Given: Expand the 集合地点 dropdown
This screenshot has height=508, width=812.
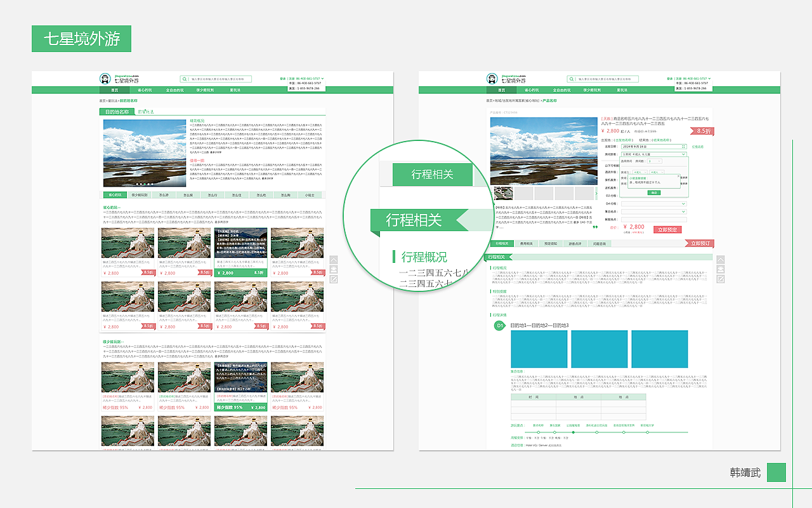Looking at the screenshot, I should tap(654, 211).
